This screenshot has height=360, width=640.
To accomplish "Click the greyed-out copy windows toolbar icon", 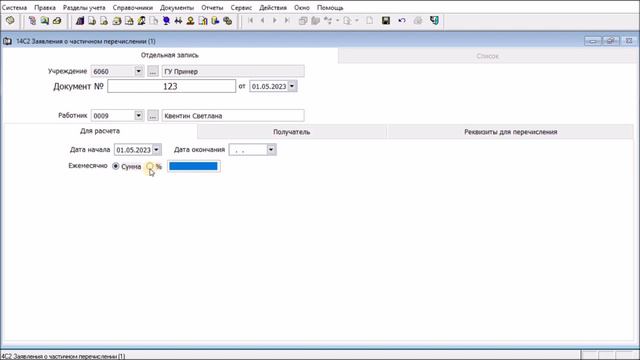I will point(303,20).
